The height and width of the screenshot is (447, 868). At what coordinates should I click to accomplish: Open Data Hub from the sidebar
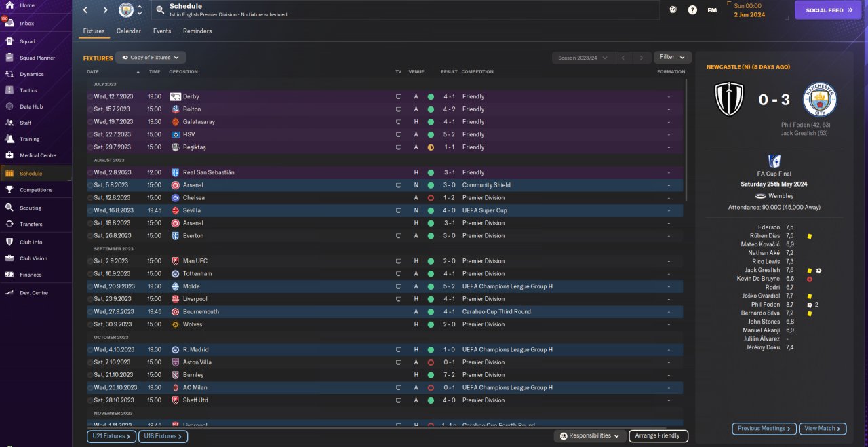[31, 106]
